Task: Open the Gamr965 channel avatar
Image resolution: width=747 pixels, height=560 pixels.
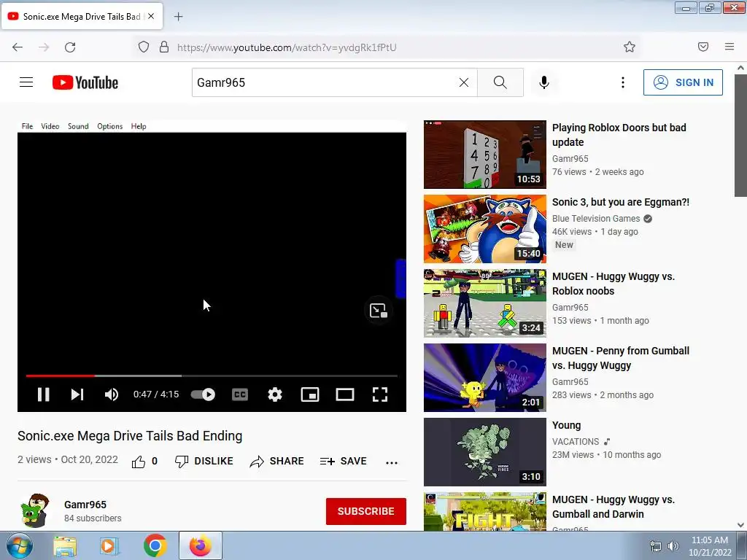Action: click(35, 510)
